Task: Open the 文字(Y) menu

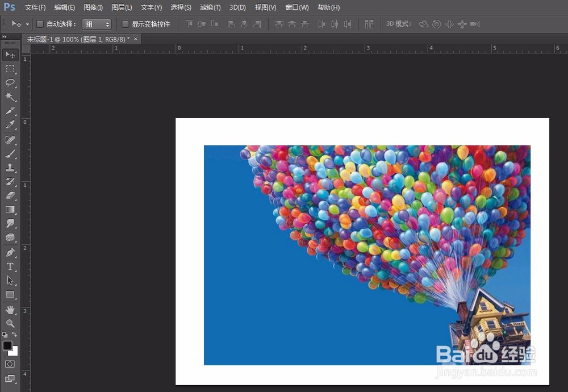Action: 152,7
